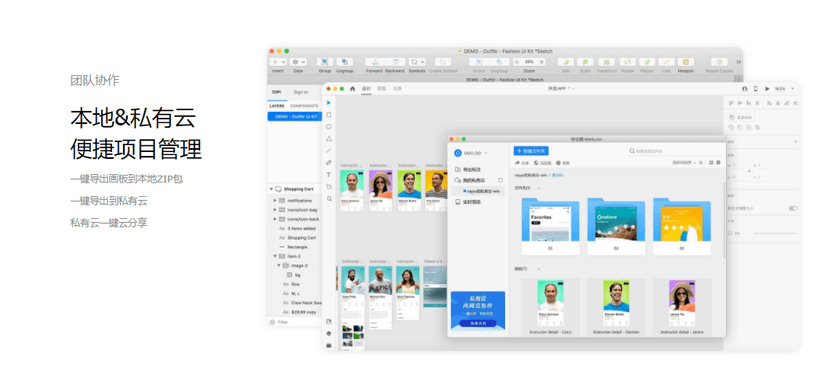828x374 pixels.
Task: Click the home icon in design window
Action: tap(353, 89)
